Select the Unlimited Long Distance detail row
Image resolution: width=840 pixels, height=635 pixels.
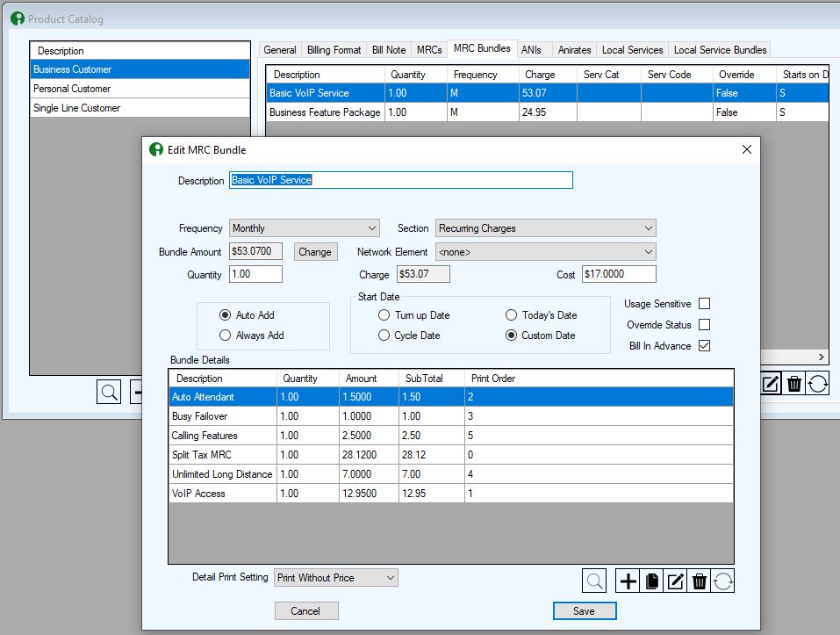(x=450, y=474)
